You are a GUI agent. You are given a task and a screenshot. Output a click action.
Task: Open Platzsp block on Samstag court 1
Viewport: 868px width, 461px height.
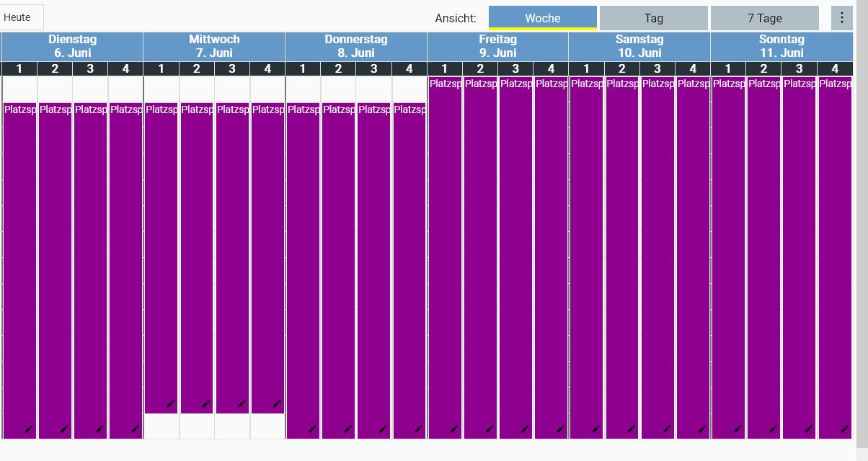[x=587, y=257]
